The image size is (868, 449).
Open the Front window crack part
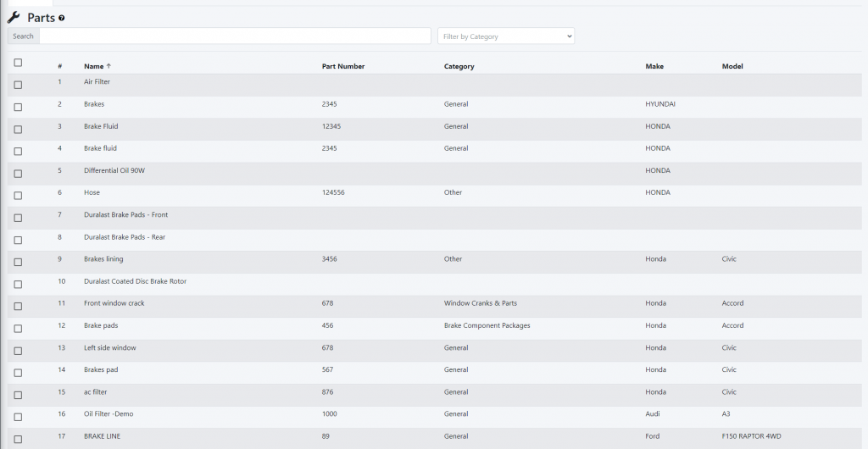tap(114, 303)
